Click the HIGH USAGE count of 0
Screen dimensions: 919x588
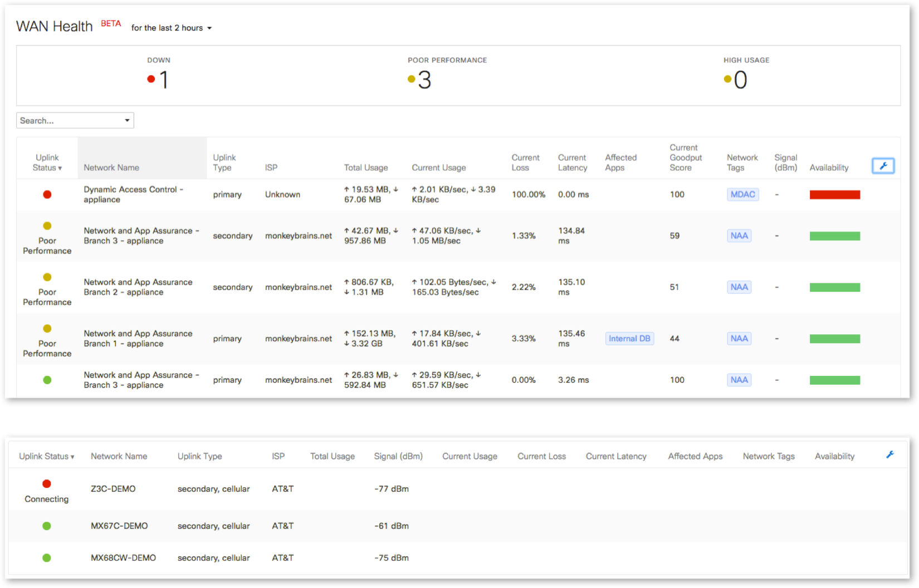coord(740,80)
